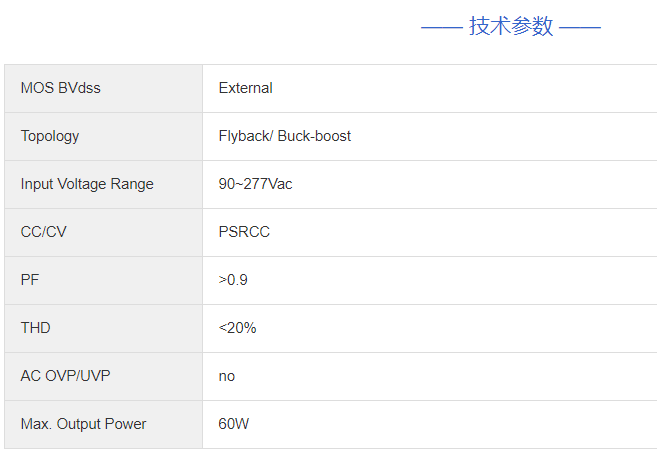Image resolution: width=657 pixels, height=456 pixels.
Task: Click the 技术参数 section heading
Action: (511, 27)
